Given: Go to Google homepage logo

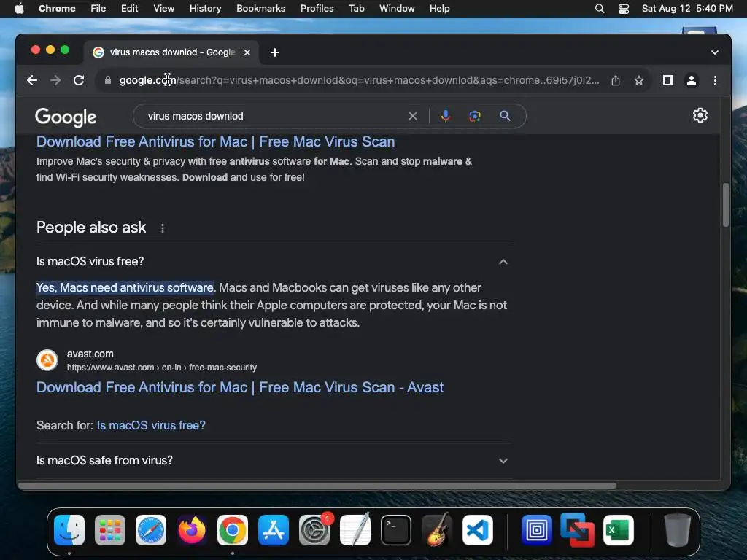Looking at the screenshot, I should pos(66,117).
